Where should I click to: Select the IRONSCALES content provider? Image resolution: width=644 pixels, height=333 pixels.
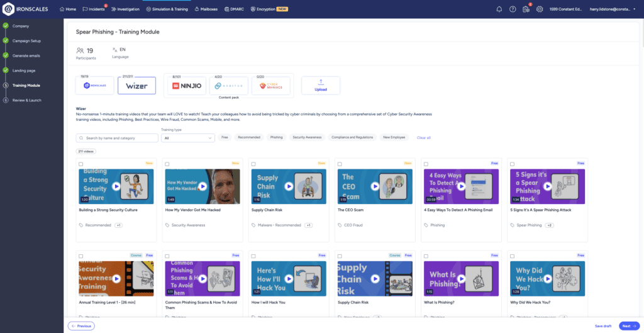[x=95, y=86]
